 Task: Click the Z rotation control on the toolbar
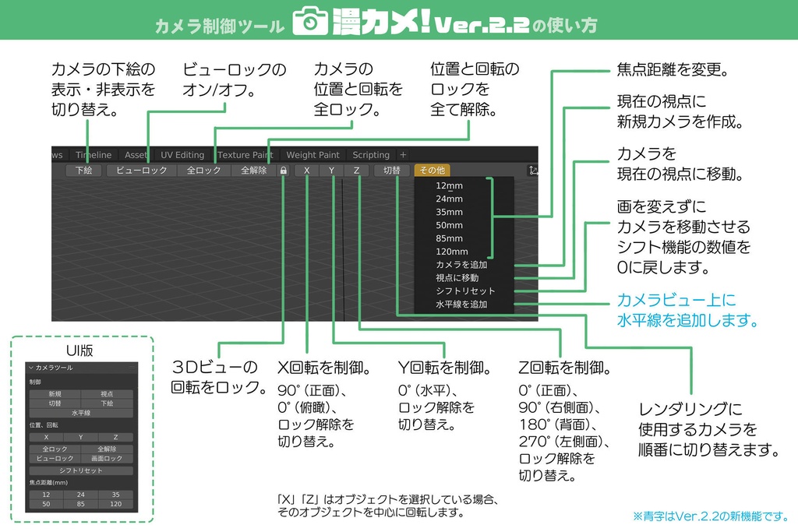(356, 170)
